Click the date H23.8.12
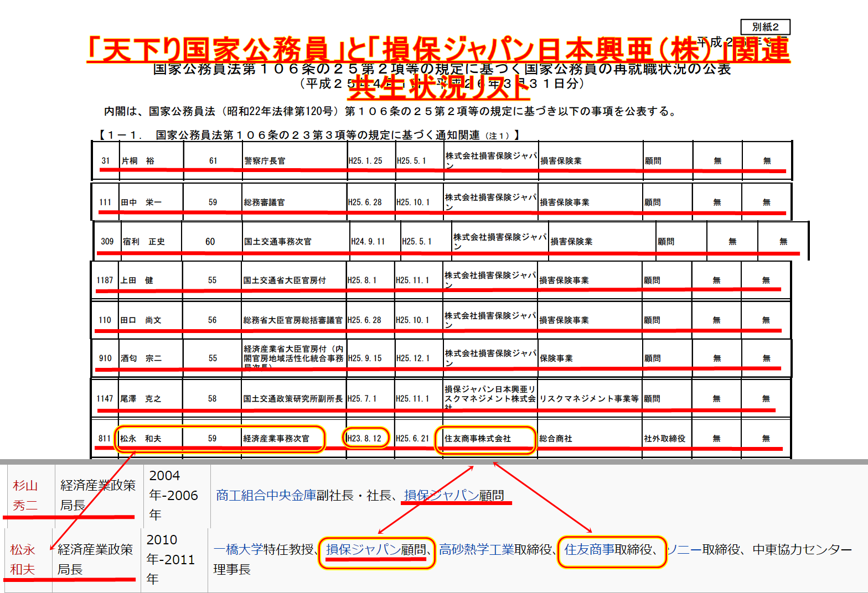 (x=364, y=439)
